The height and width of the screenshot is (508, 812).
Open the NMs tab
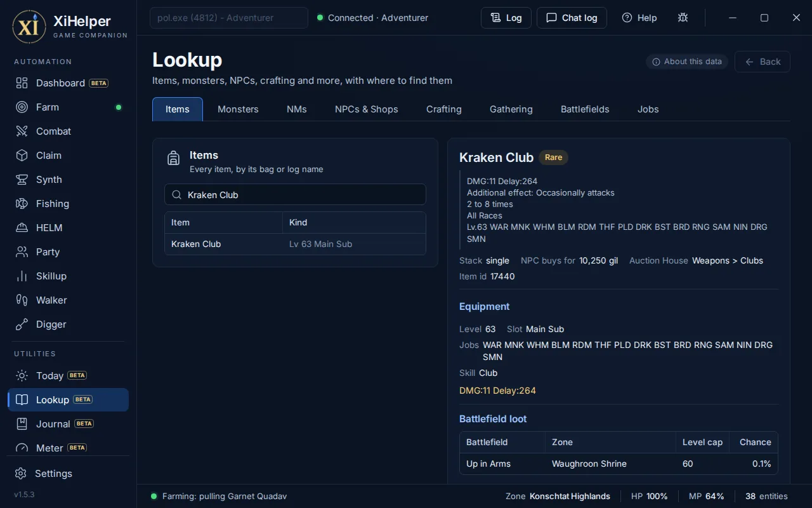click(x=297, y=109)
